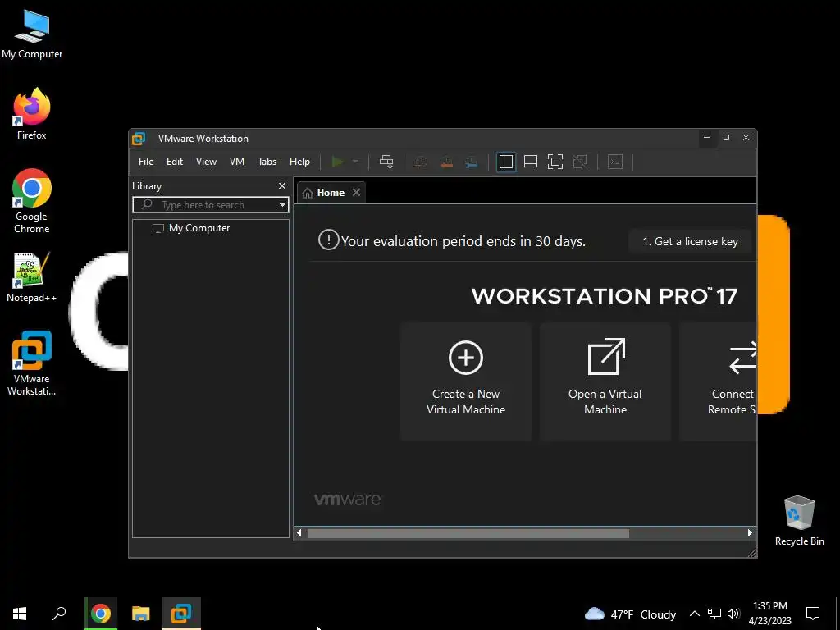Show hidden system tray icons

pyautogui.click(x=694, y=614)
